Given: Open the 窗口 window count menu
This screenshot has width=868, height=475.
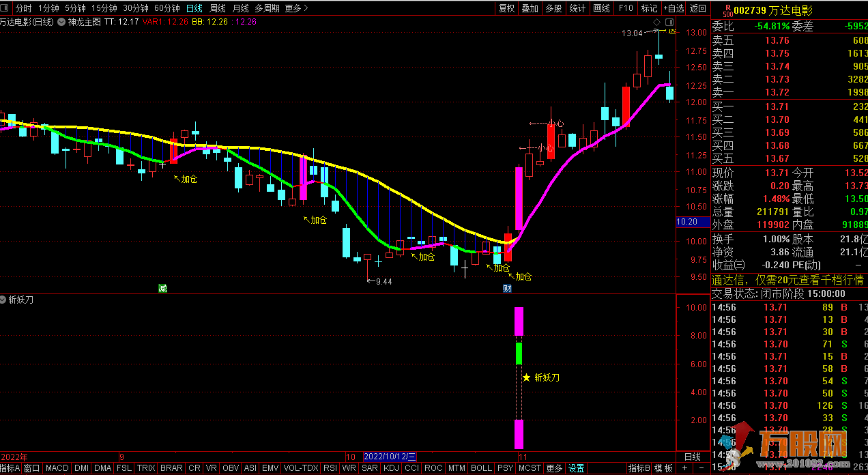Looking at the screenshot, I should (x=32, y=468).
